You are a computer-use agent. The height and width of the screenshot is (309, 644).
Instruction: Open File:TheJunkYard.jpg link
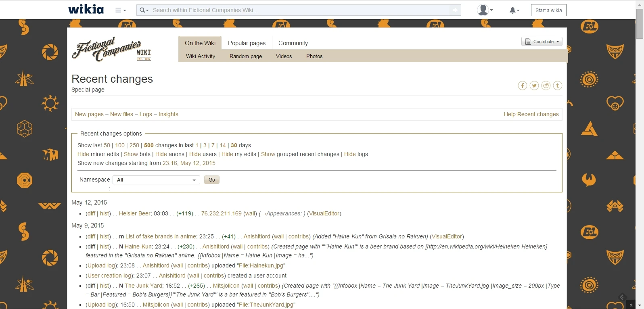click(266, 305)
